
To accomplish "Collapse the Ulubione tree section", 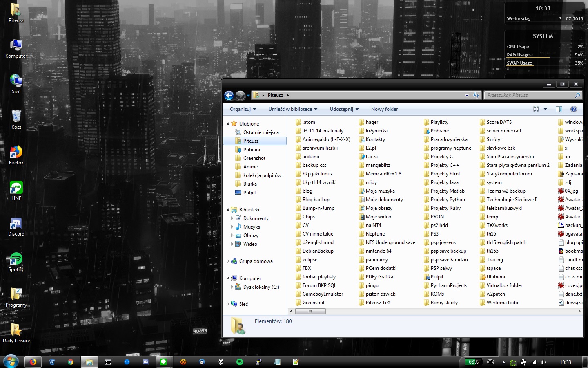I will coord(228,123).
